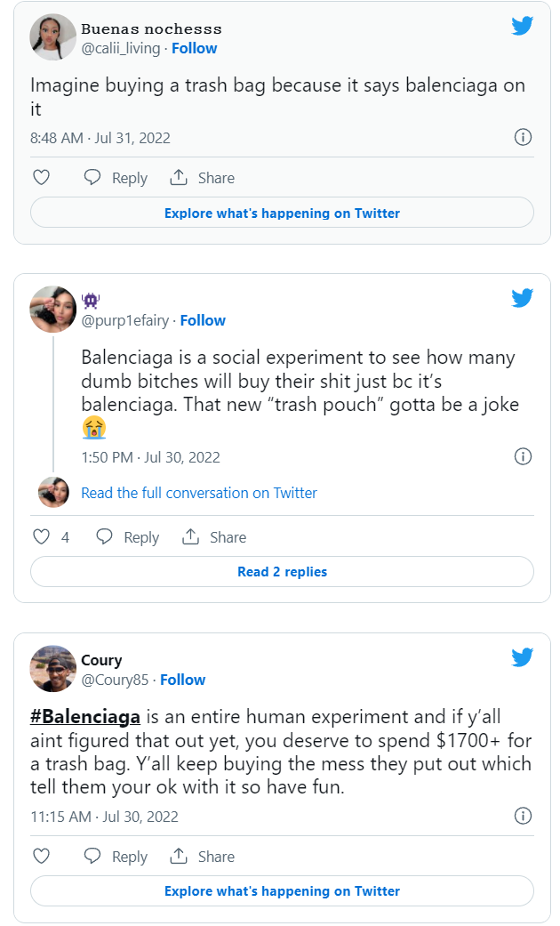560x926 pixels.
Task: Open Buenas nochesss profile avatar
Action: pyautogui.click(x=52, y=36)
